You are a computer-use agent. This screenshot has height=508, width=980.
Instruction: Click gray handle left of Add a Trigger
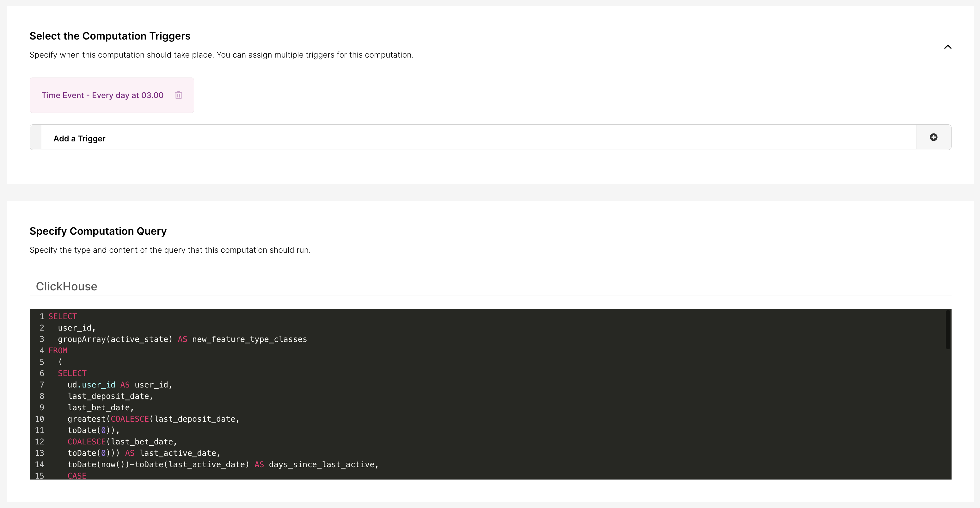(36, 137)
